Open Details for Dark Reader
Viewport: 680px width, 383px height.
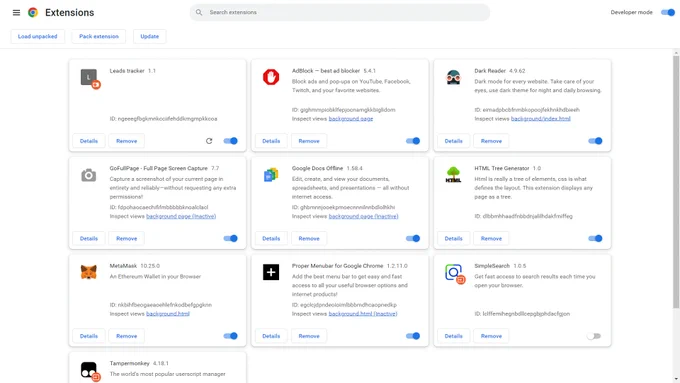coord(454,141)
